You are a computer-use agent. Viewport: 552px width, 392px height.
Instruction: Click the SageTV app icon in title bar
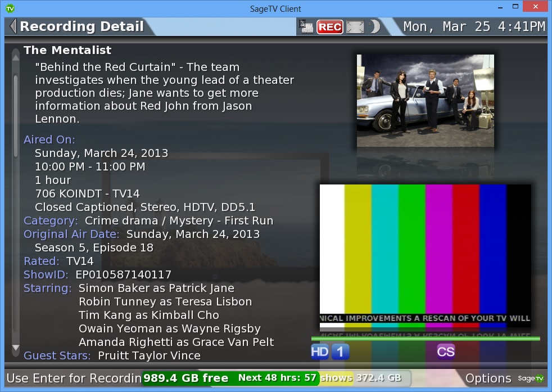pos(10,8)
